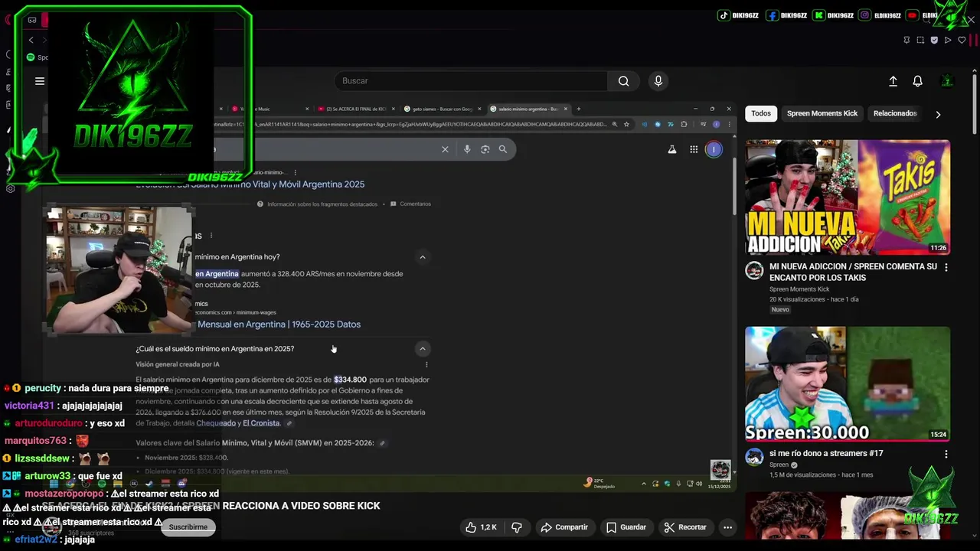This screenshot has height=551, width=980.
Task: Click the Chequeado source link
Action: pyautogui.click(x=216, y=423)
